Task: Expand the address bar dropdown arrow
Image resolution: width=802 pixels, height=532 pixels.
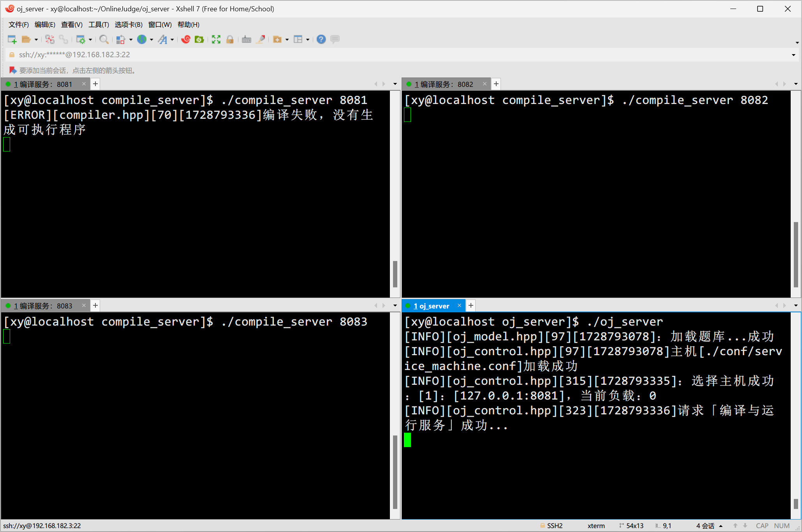Action: 793,55
